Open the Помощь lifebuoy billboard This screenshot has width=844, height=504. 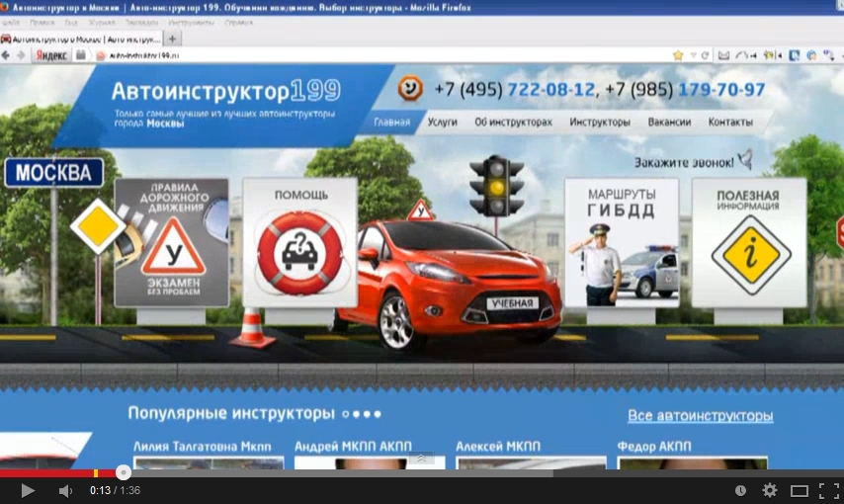pyautogui.click(x=300, y=243)
